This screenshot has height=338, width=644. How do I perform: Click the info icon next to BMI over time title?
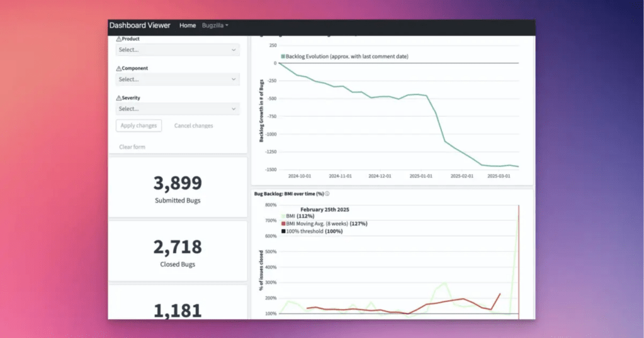(x=327, y=194)
